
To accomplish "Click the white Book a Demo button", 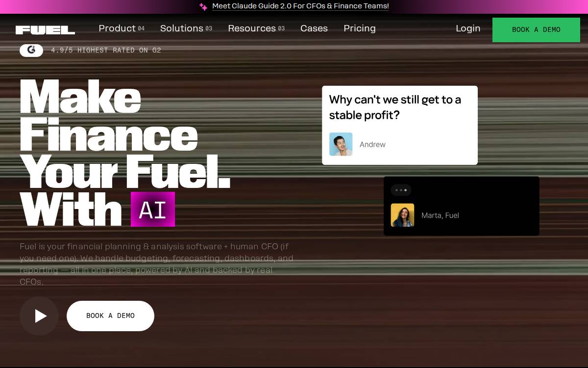I will (x=110, y=316).
